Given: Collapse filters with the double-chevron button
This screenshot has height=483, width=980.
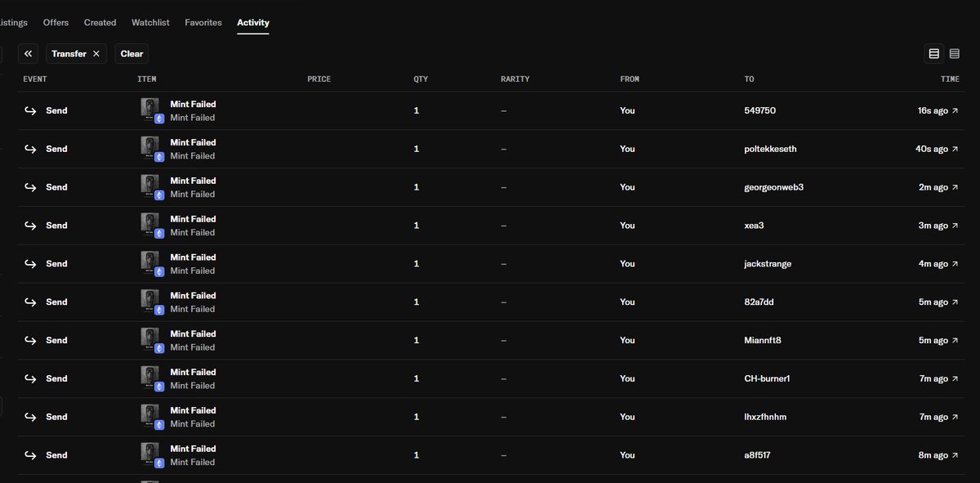Looking at the screenshot, I should [29, 54].
